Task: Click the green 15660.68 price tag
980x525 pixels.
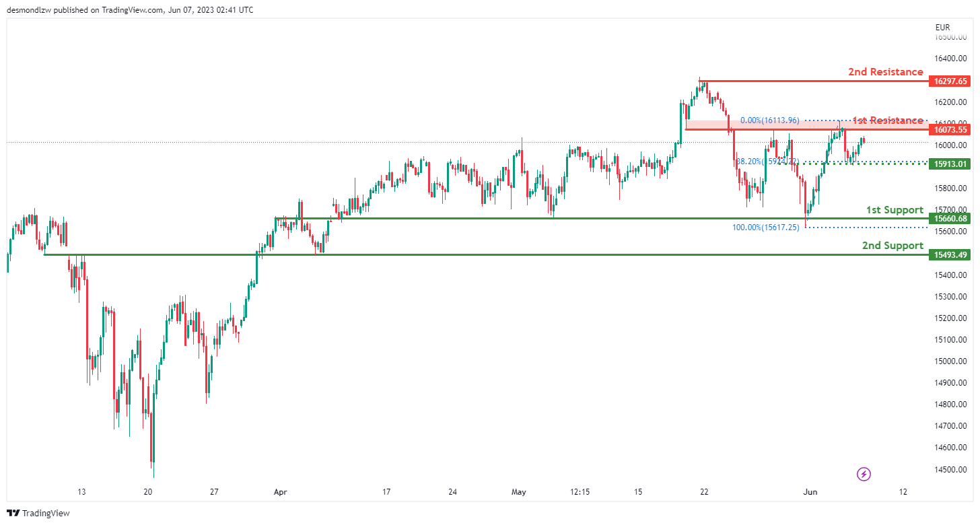Action: coord(948,218)
